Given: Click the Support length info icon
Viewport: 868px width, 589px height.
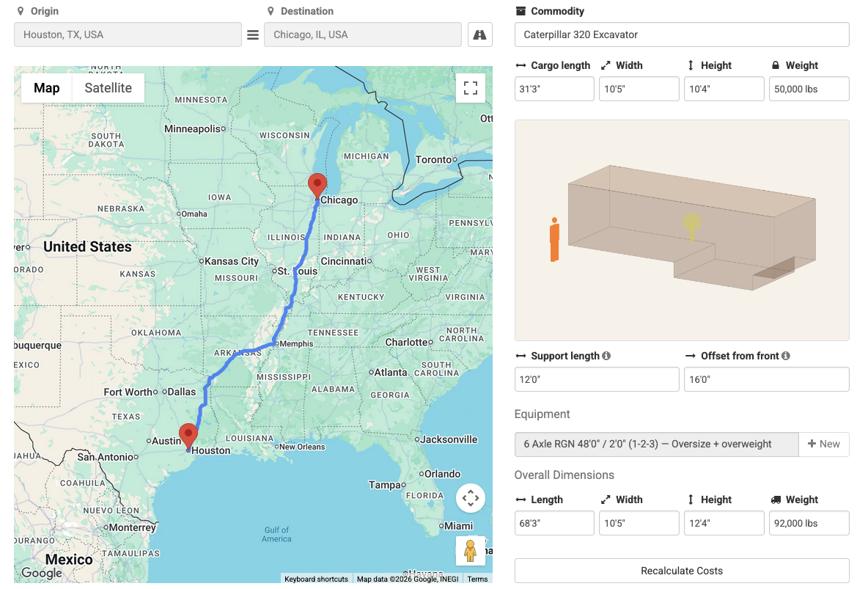Looking at the screenshot, I should (x=606, y=356).
